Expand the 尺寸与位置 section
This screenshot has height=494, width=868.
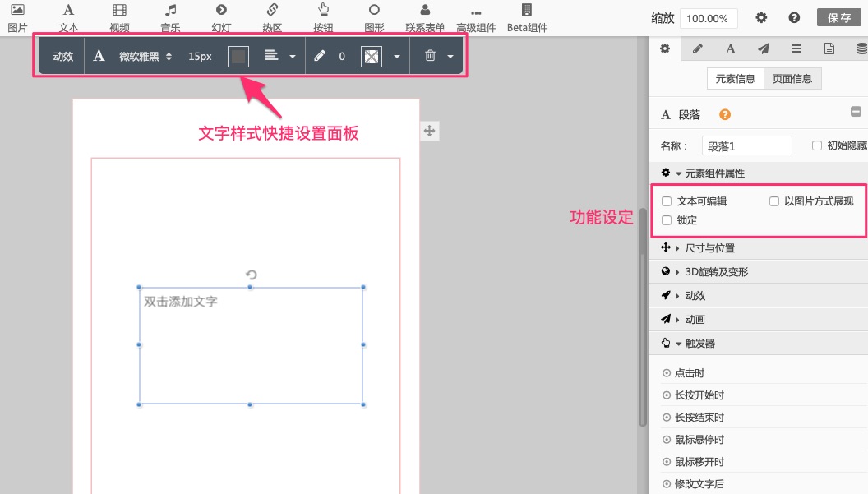point(709,248)
